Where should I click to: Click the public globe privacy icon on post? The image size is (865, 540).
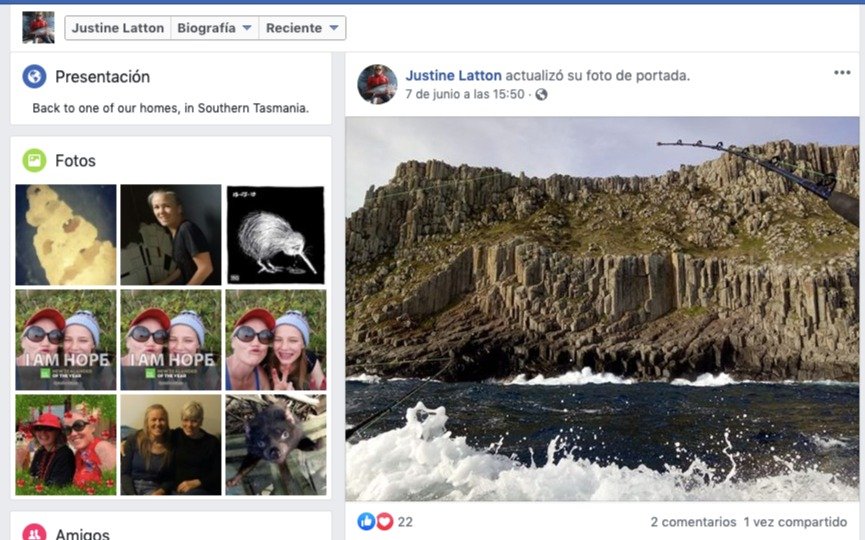(x=541, y=94)
